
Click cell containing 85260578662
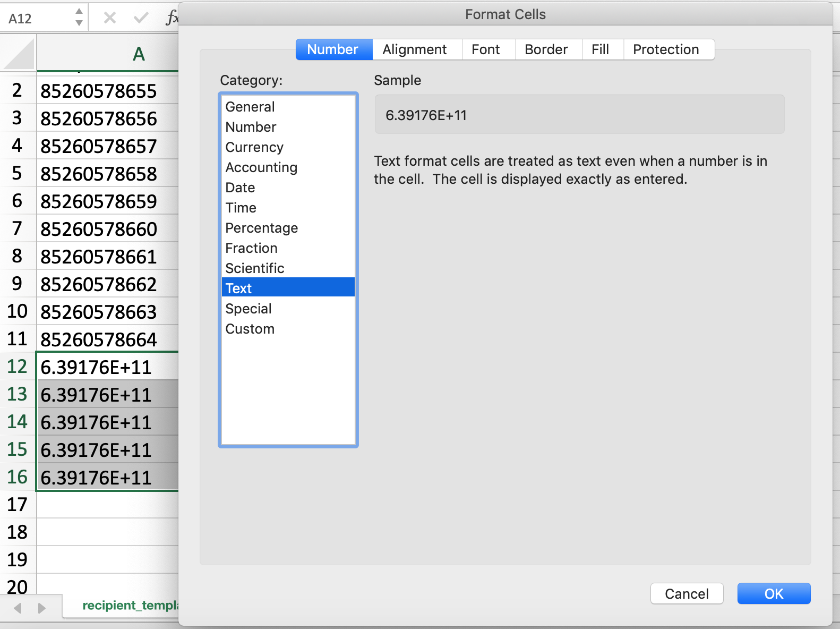(x=107, y=284)
